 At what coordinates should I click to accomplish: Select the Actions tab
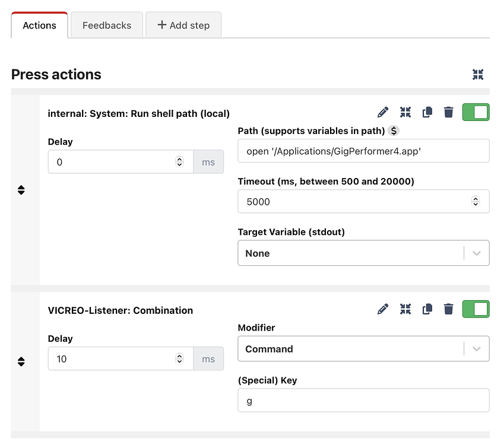[x=39, y=26]
